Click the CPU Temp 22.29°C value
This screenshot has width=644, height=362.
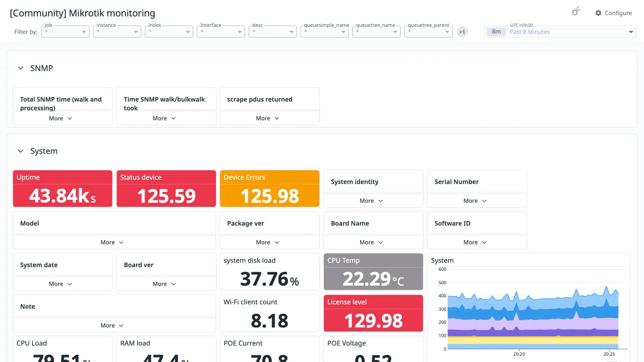click(373, 279)
